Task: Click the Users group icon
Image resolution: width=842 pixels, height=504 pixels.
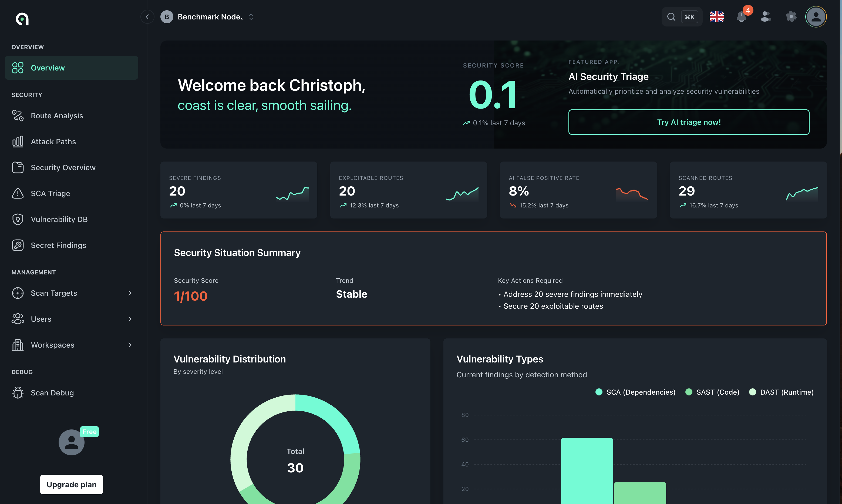Action: pos(18,319)
